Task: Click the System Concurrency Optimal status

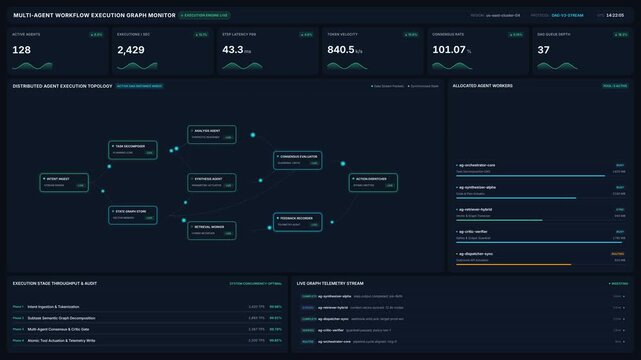Action: (x=256, y=284)
